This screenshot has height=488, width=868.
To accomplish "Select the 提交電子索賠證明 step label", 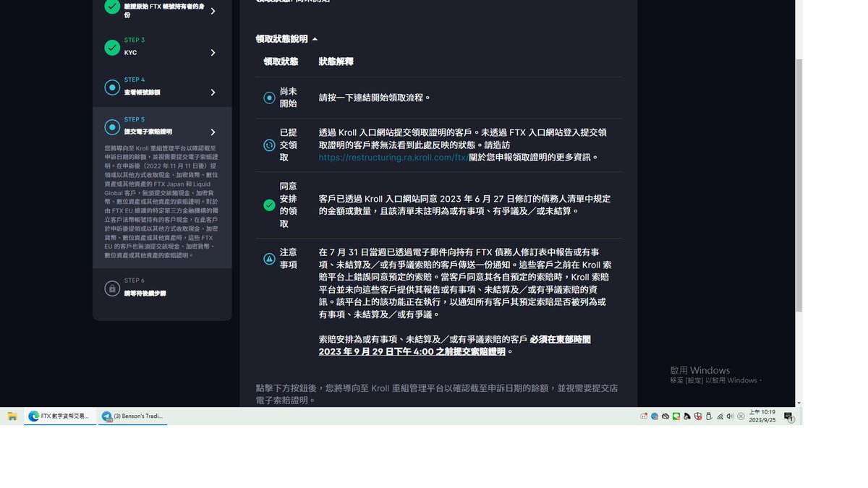I will click(148, 132).
